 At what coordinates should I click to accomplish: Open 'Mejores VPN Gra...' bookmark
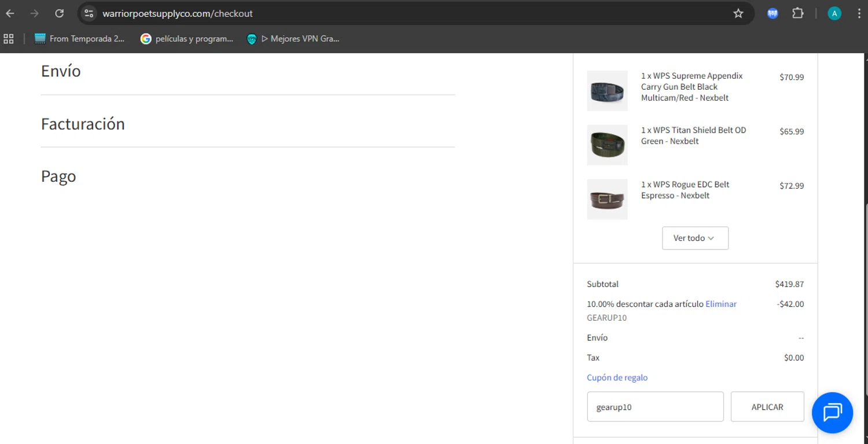pos(293,39)
